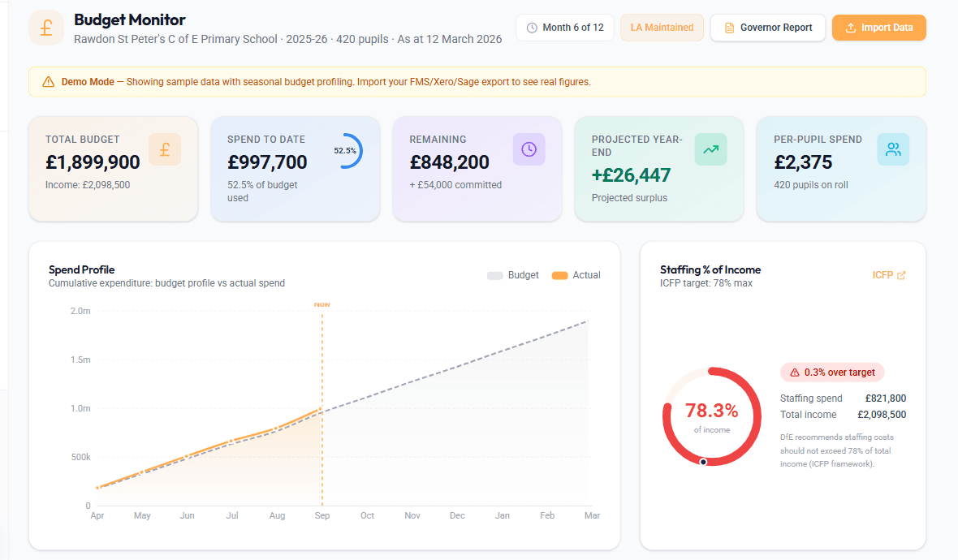Click the 0.3% over target badge

coord(832,373)
